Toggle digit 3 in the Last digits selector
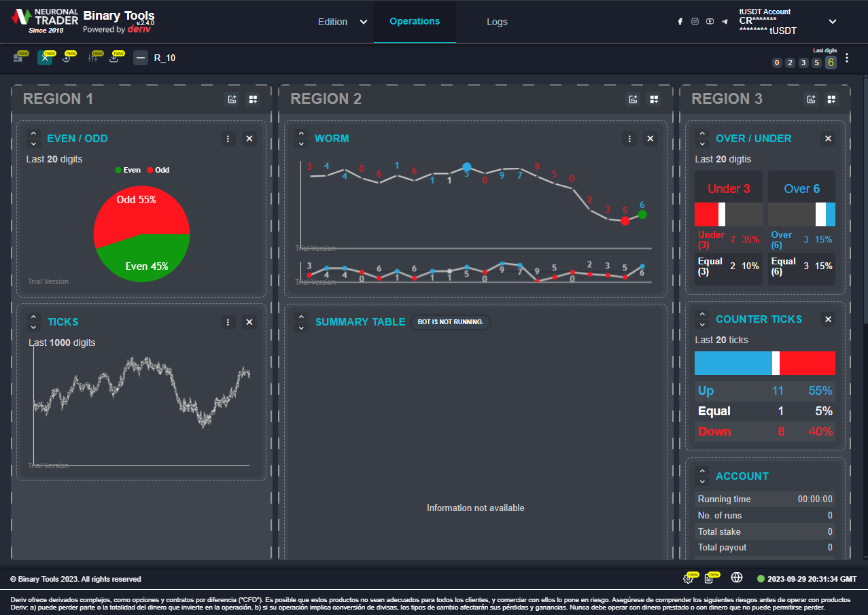This screenshot has height=615, width=868. pyautogui.click(x=803, y=62)
